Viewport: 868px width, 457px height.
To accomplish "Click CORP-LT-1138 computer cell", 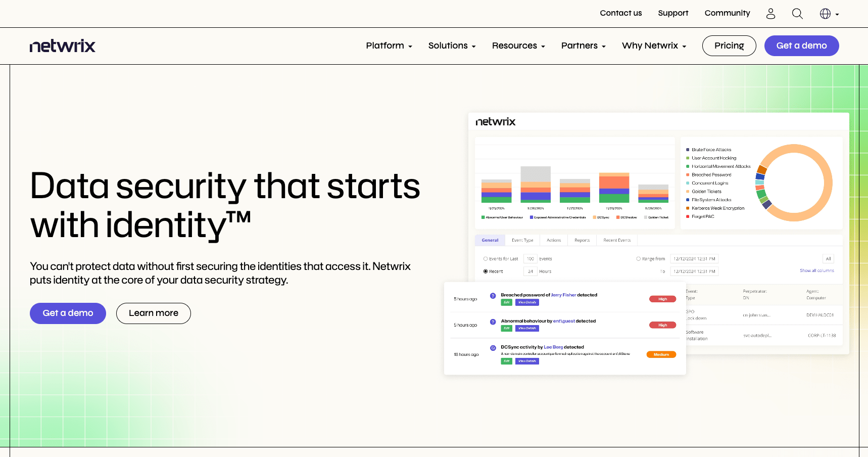I will [x=822, y=336].
